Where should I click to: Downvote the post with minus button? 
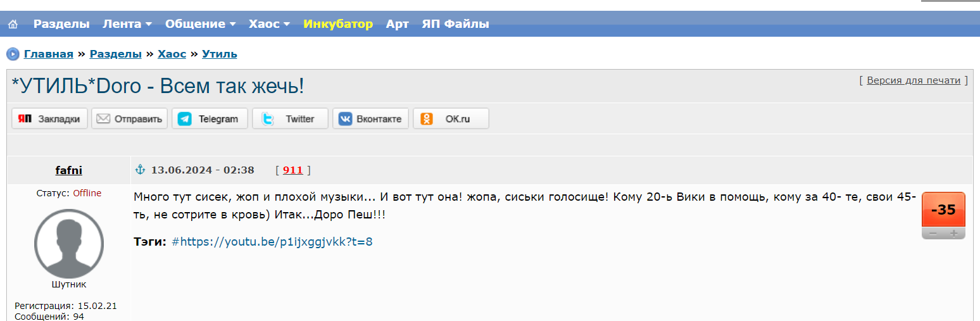point(933,234)
